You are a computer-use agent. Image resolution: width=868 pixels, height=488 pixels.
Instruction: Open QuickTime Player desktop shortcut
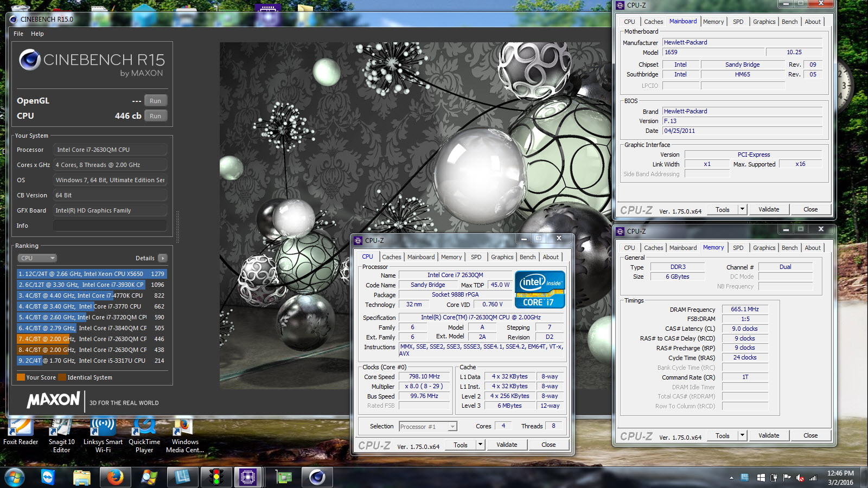144,436
